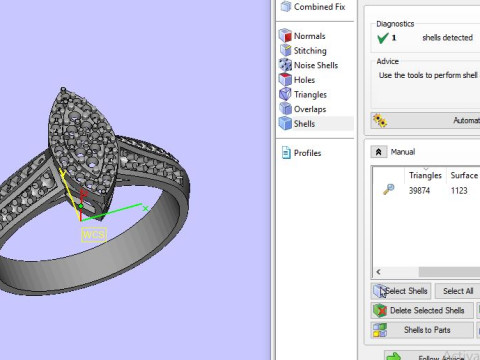The width and height of the screenshot is (480, 360).
Task: Open the Profiles page
Action: click(301, 153)
